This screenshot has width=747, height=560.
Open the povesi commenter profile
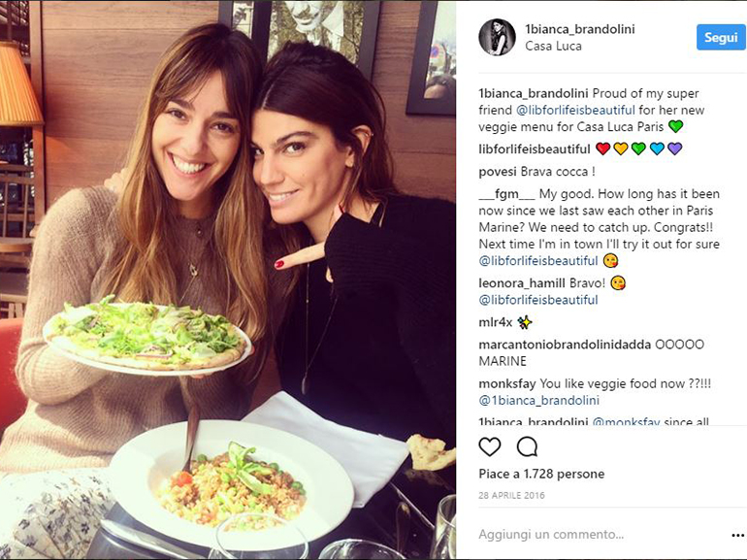[498, 172]
